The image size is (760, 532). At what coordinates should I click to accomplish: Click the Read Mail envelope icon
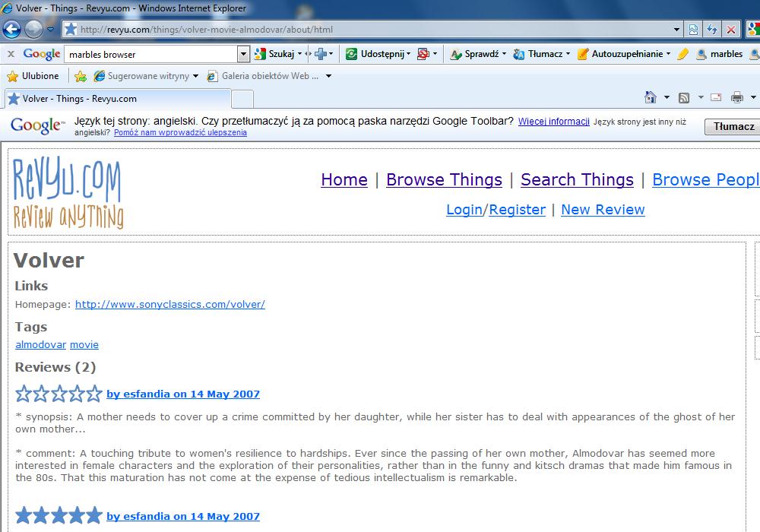(716, 97)
